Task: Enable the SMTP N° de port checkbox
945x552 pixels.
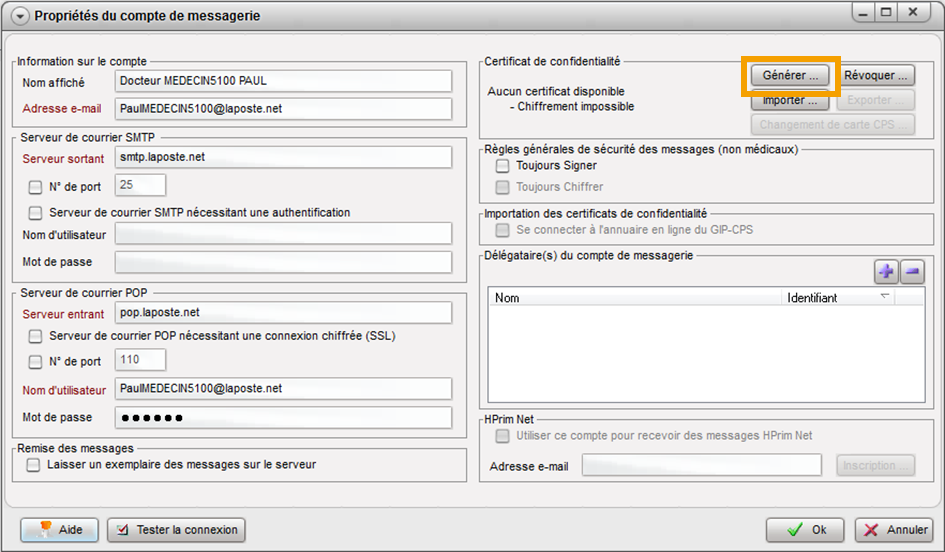Action: pos(36,186)
